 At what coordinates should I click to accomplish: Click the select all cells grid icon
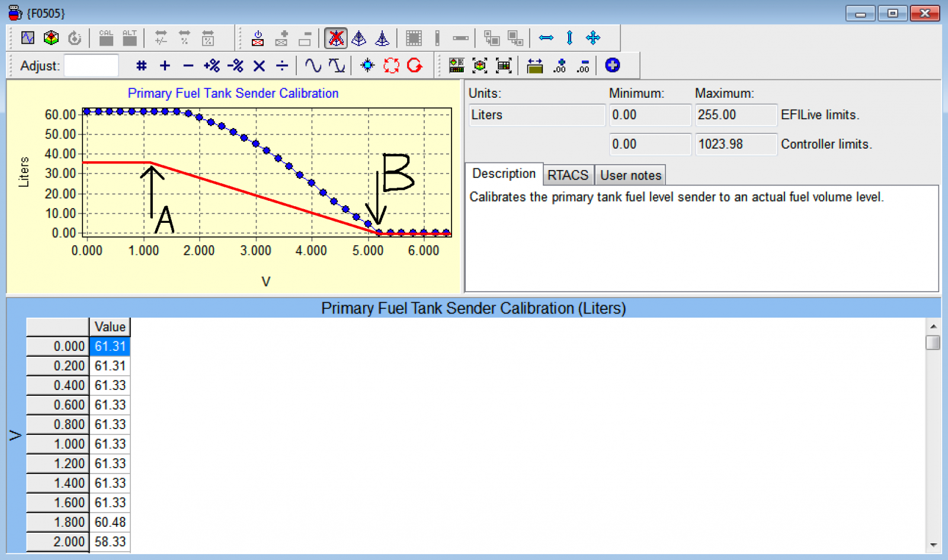tap(414, 38)
